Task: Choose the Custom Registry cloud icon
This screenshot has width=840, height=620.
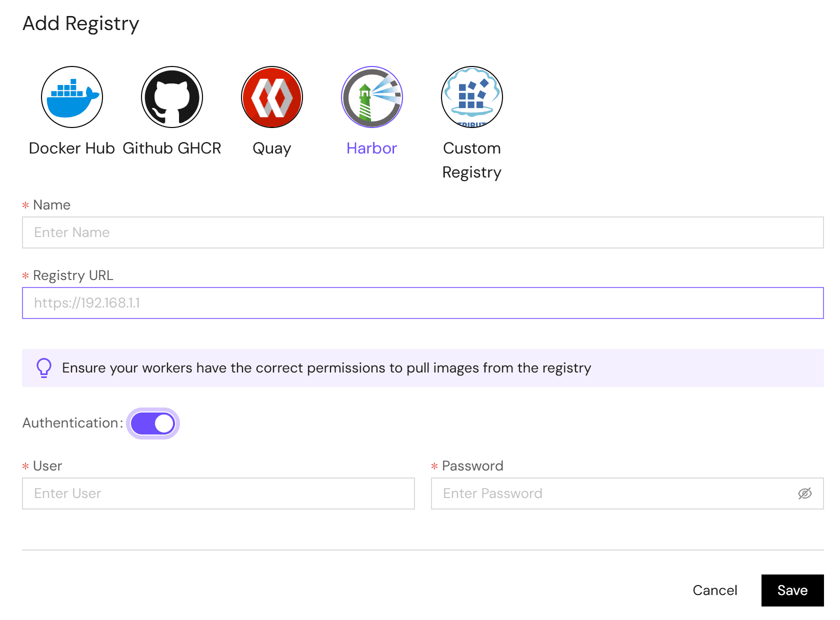Action: pyautogui.click(x=472, y=97)
